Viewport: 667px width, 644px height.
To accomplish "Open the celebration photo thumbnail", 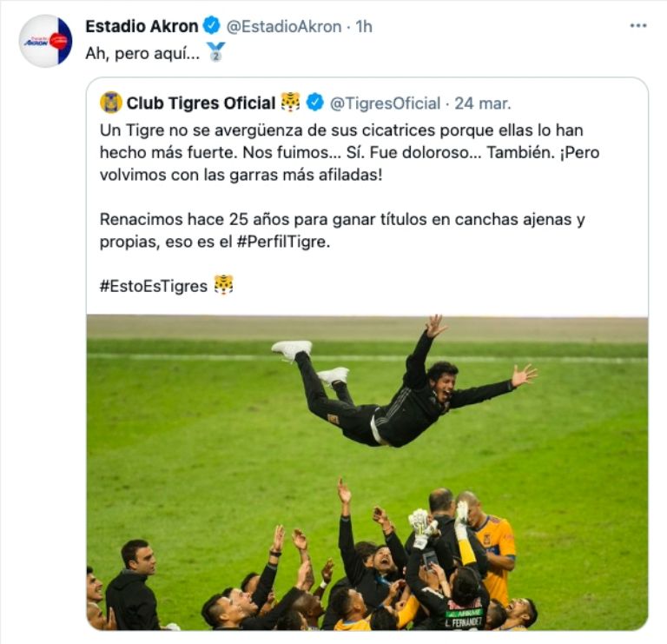I will point(367,473).
